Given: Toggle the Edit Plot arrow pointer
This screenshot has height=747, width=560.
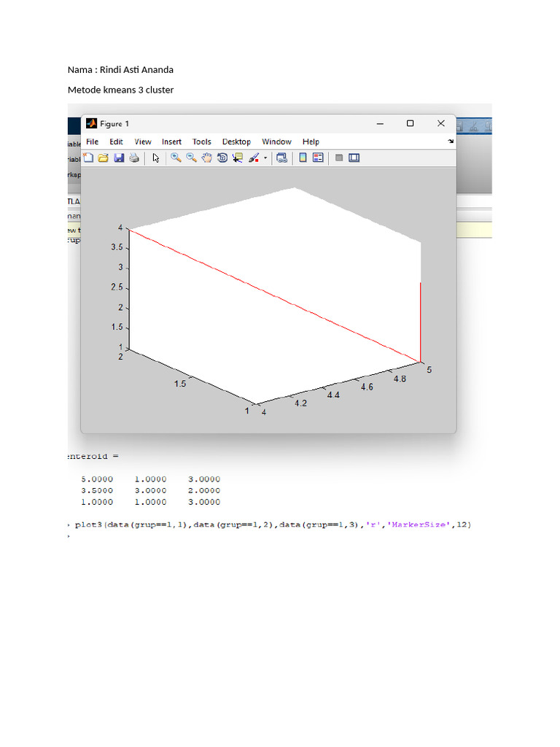Looking at the screenshot, I should point(156,158).
